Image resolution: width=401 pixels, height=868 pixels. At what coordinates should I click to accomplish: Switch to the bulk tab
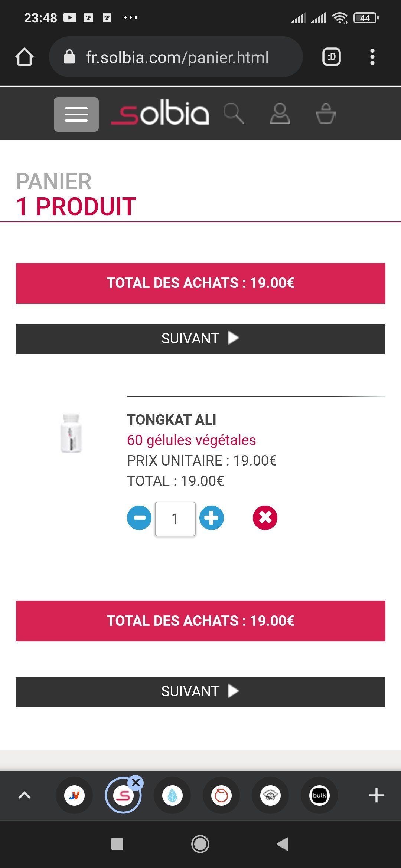tap(319, 795)
